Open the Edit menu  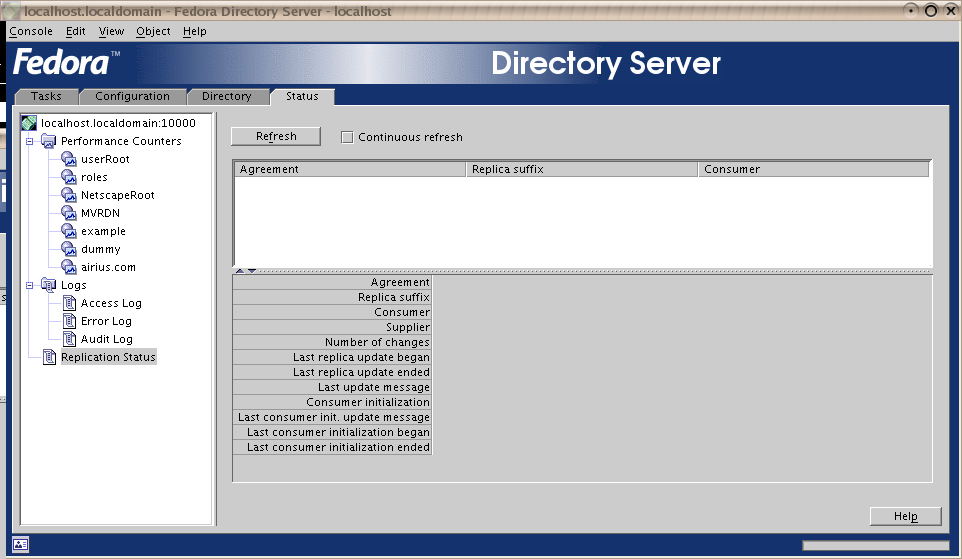[75, 31]
